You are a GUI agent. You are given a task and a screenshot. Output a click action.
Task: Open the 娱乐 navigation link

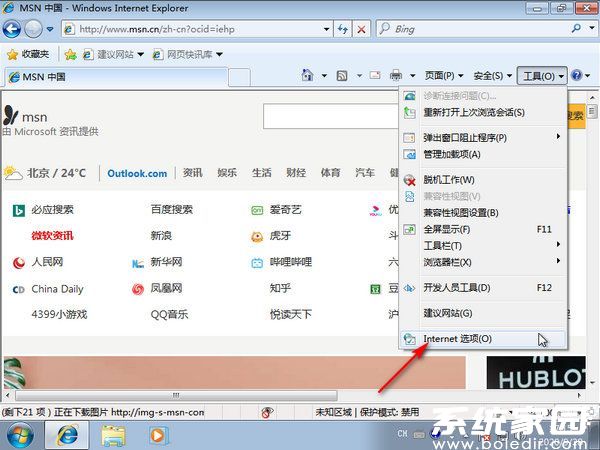click(x=227, y=173)
